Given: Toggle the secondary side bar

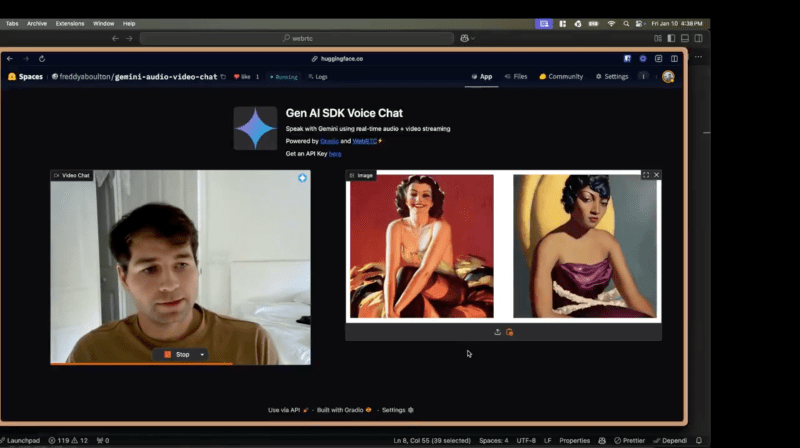Looking at the screenshot, I should coord(698,38).
